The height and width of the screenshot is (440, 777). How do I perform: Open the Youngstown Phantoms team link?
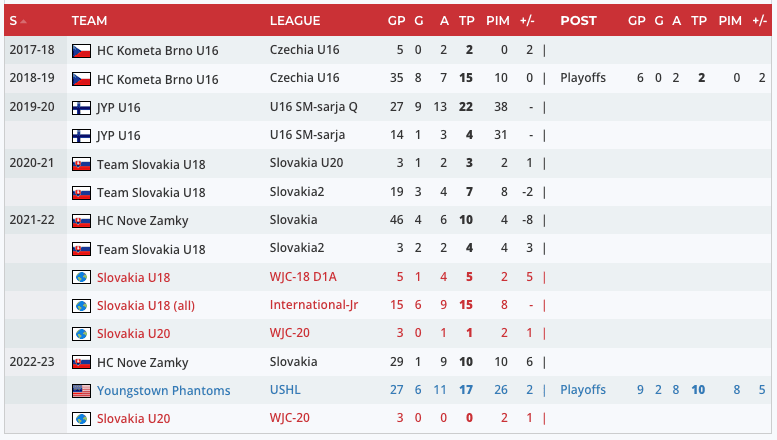tap(163, 391)
